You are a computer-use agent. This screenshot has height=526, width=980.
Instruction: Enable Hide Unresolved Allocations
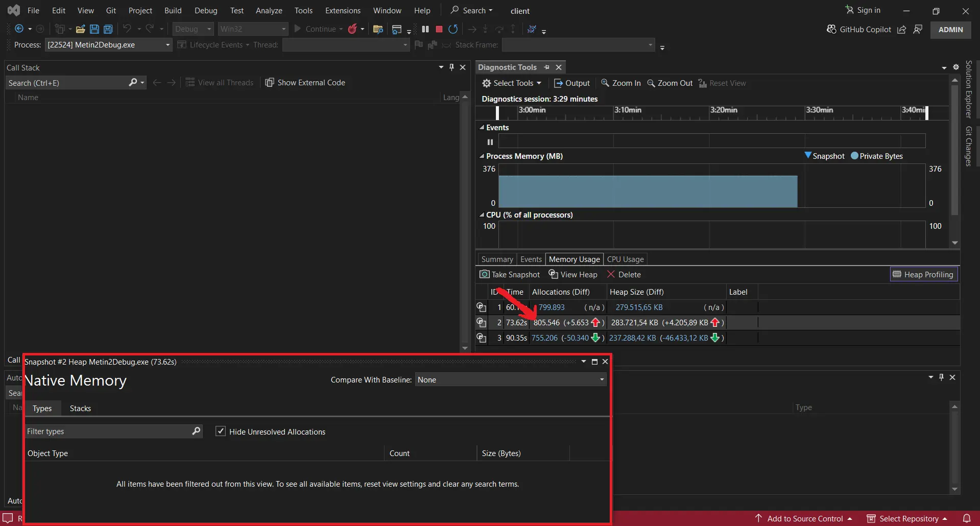(221, 432)
